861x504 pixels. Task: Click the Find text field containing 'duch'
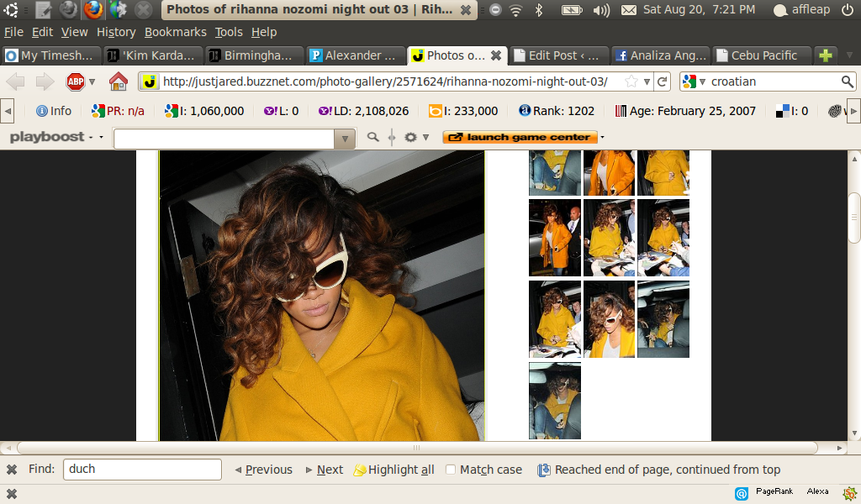pos(142,470)
